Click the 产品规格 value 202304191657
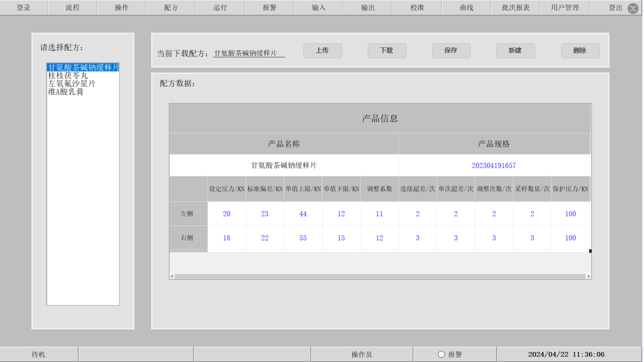Image resolution: width=644 pixels, height=362 pixels. 493,165
